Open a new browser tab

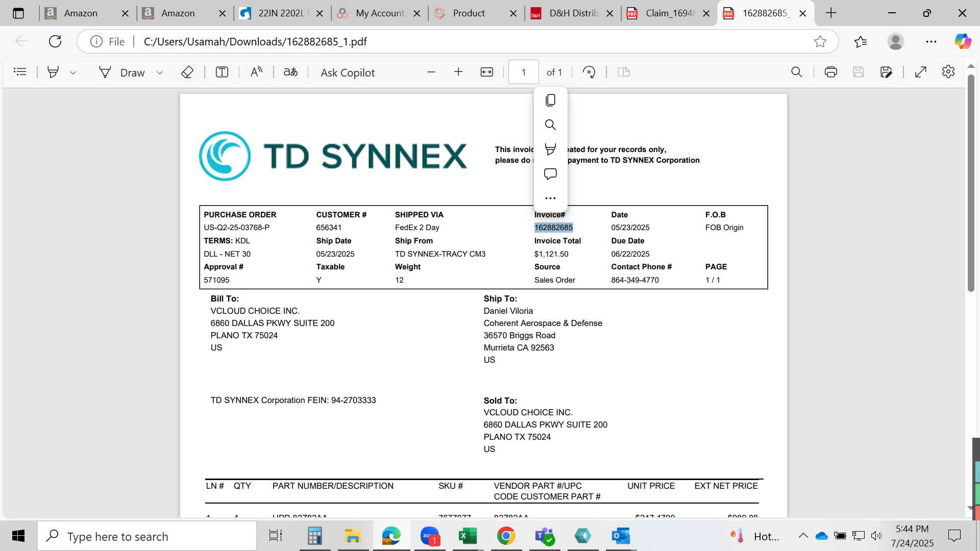(831, 13)
